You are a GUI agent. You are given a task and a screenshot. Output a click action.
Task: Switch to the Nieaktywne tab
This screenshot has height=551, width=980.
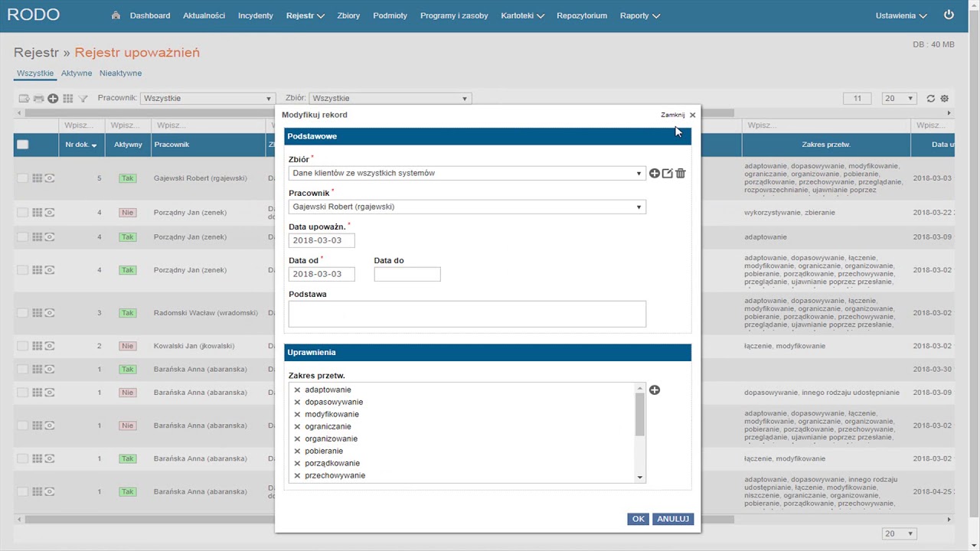[x=120, y=73]
